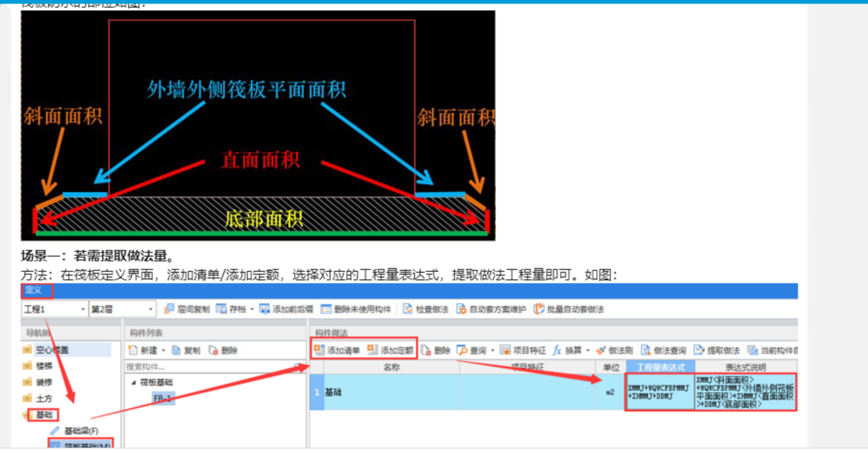This screenshot has height=453, width=868.
Task: Click row number 1 header cell
Action: (317, 392)
